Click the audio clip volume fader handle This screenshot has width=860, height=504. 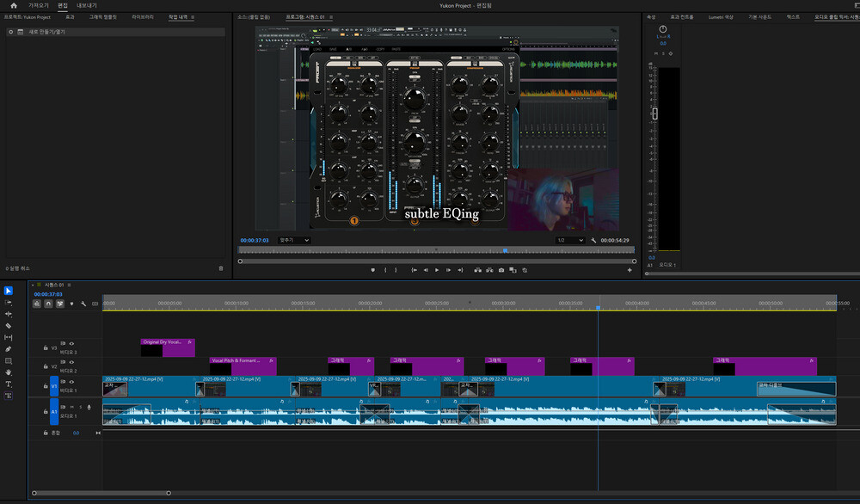tap(654, 114)
